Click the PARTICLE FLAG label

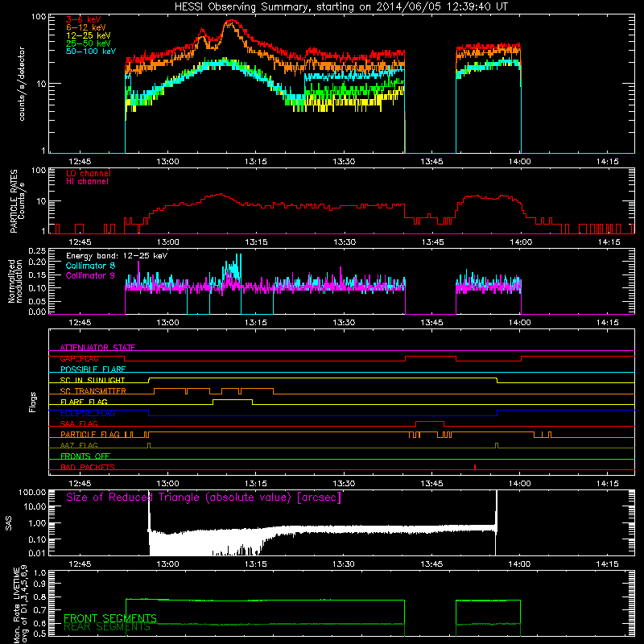click(x=90, y=434)
